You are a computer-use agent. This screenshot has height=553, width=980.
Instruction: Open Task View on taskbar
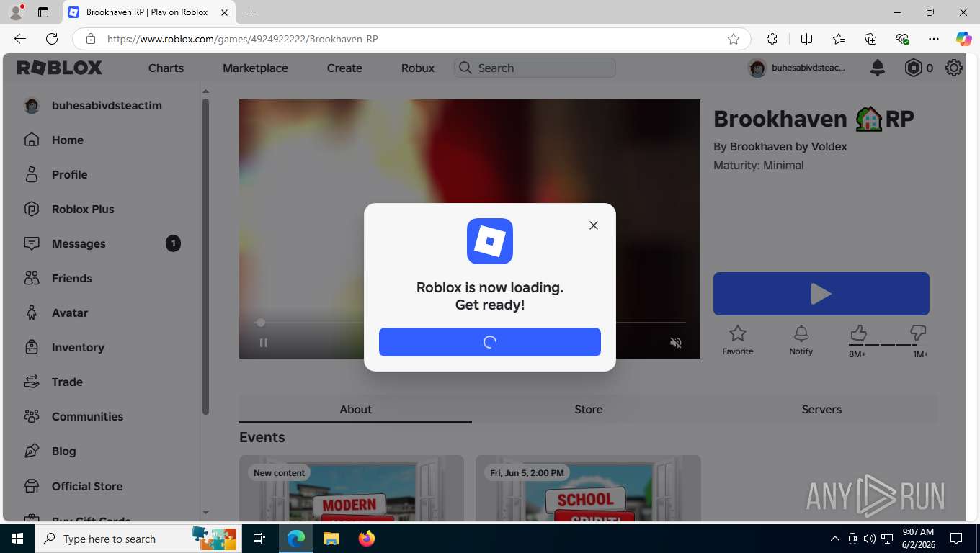point(259,539)
